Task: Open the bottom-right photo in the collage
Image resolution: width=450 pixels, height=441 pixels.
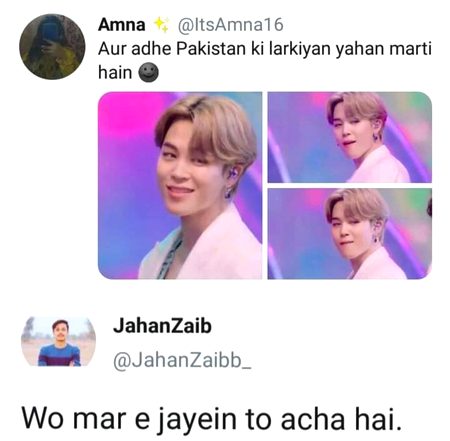Action: pyautogui.click(x=350, y=234)
